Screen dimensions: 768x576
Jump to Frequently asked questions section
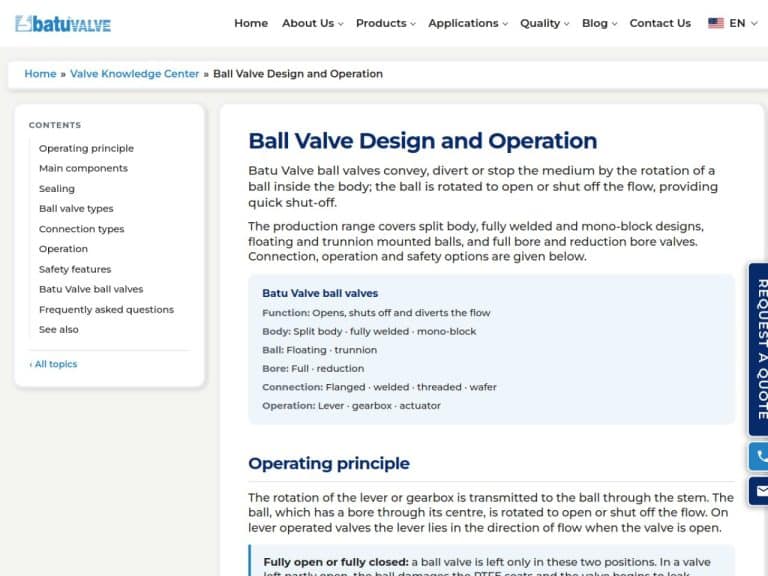[x=106, y=310]
